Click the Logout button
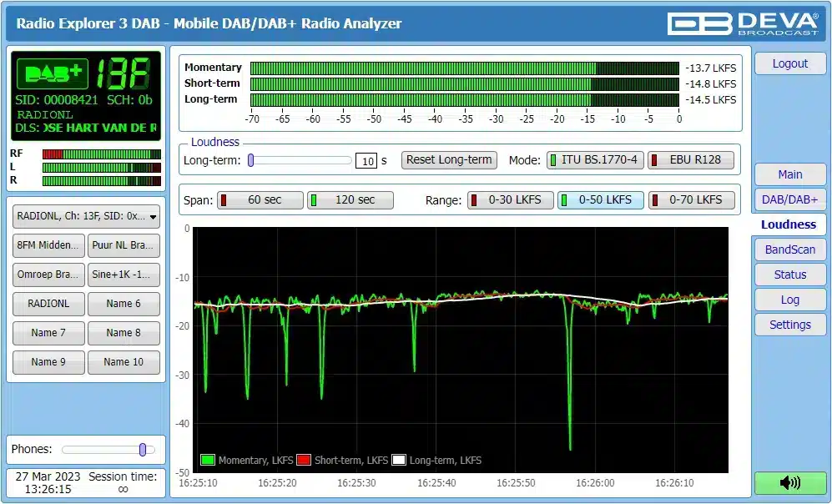832x504 pixels. 789,63
